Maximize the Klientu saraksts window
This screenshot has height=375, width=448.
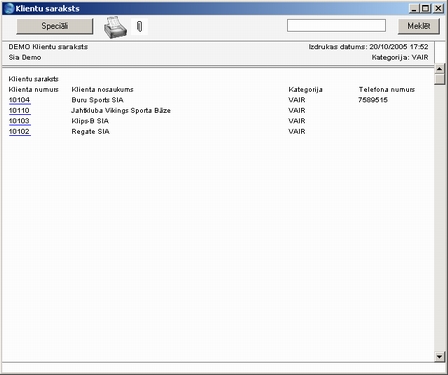(x=426, y=8)
